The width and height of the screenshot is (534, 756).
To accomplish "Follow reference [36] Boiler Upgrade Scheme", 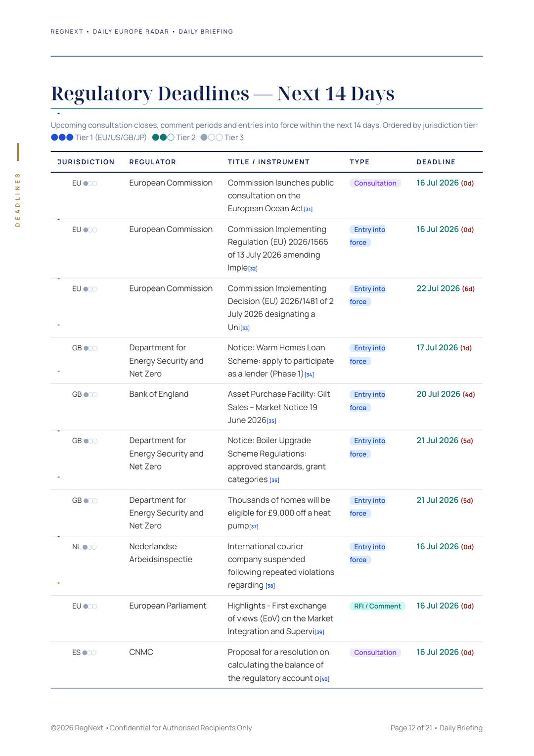I will pos(274,480).
